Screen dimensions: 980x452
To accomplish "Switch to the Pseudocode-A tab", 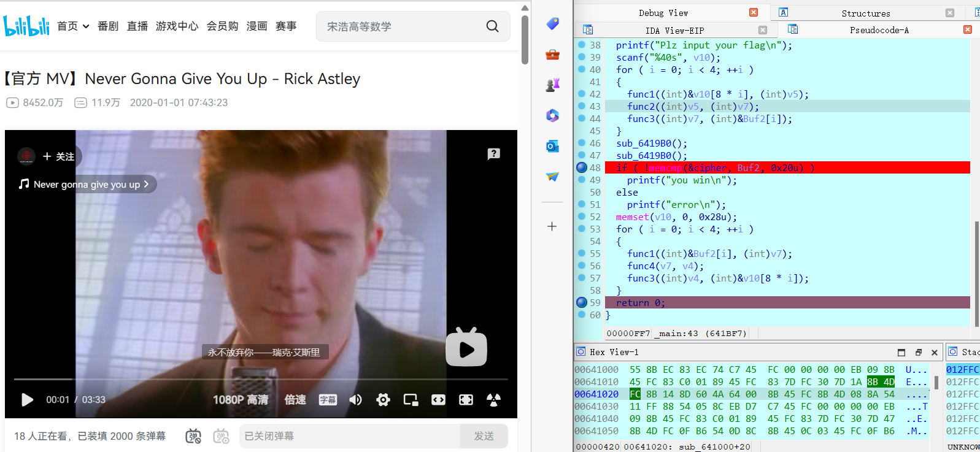I will (879, 30).
